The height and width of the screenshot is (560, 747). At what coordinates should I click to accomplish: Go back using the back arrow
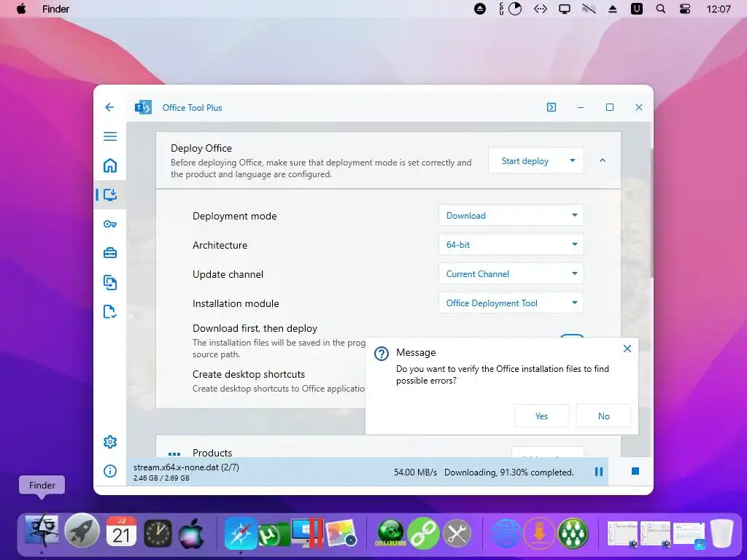pyautogui.click(x=109, y=107)
